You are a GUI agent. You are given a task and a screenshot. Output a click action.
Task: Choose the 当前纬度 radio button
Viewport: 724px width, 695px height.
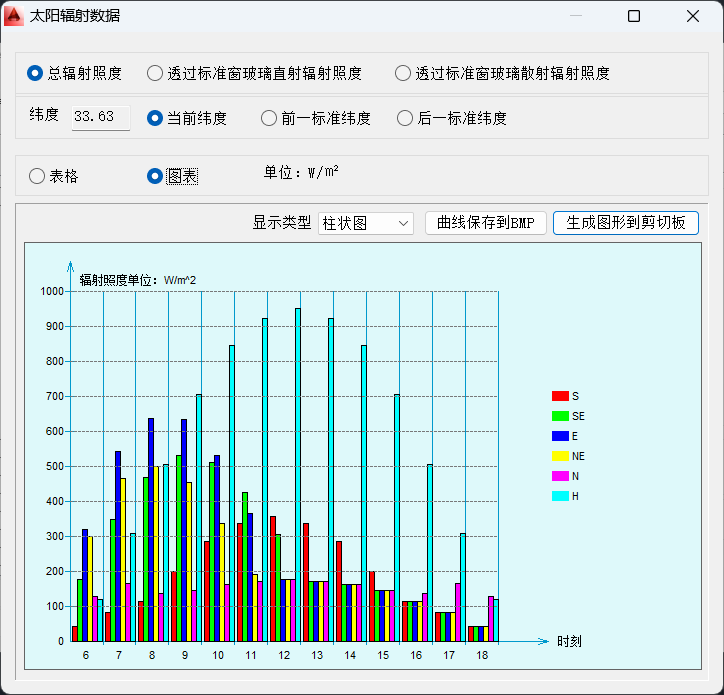point(155,118)
